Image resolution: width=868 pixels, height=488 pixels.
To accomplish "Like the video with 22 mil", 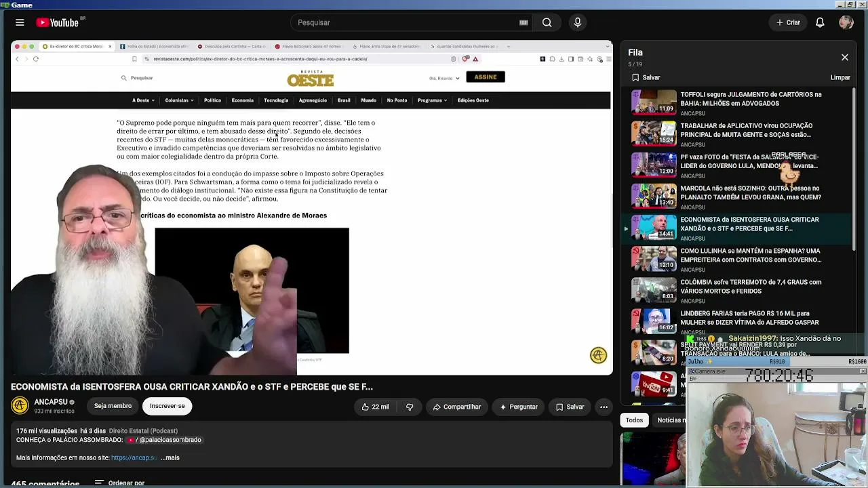I will click(376, 407).
